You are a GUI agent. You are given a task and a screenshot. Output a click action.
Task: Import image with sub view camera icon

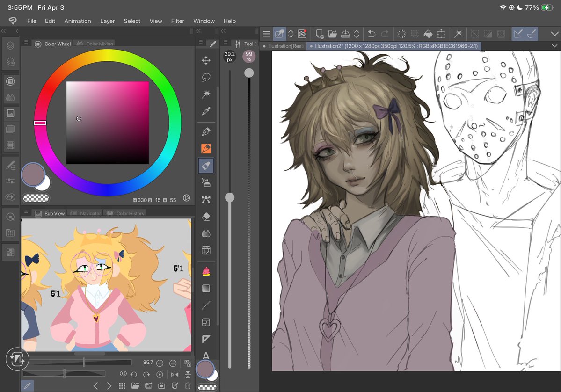point(161,386)
